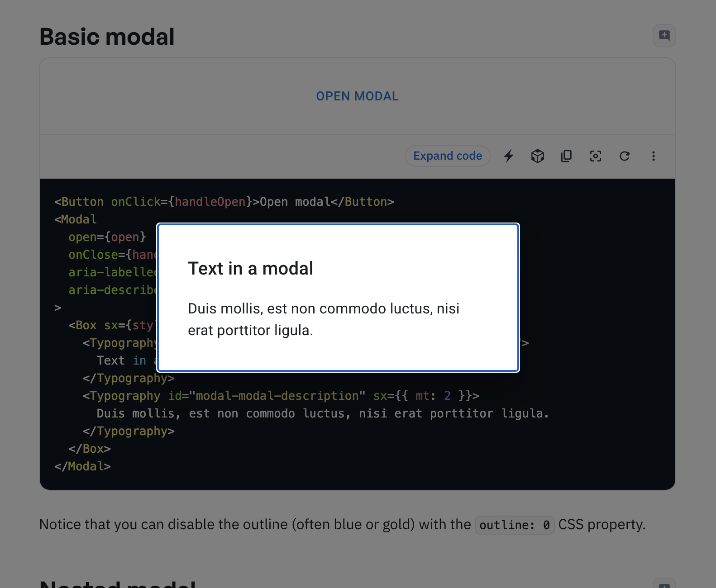Click the feedback comment icon beside Basic modal
This screenshot has height=588, width=716.
click(664, 36)
